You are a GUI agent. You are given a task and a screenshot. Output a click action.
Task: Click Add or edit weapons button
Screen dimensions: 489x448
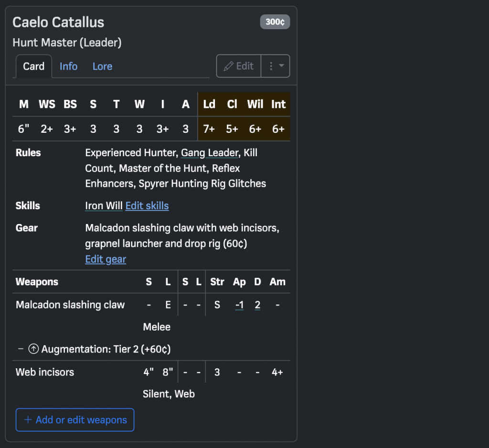click(75, 420)
